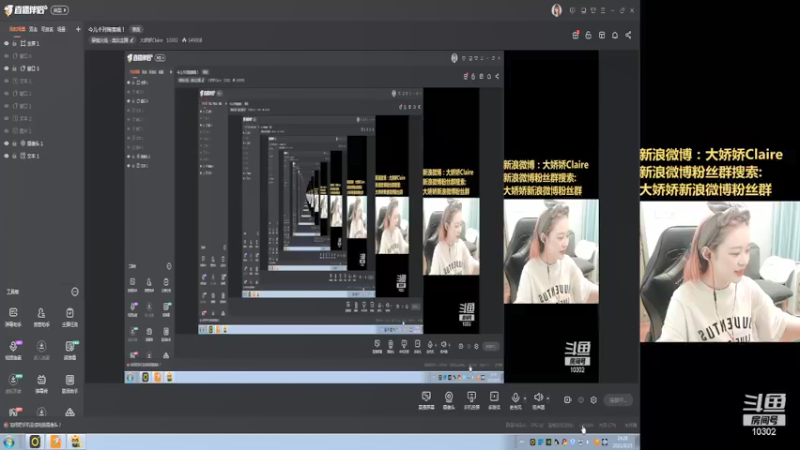Viewport: 800px width, 450px height.
Task: Click the share icon above the preview
Action: 629,35
